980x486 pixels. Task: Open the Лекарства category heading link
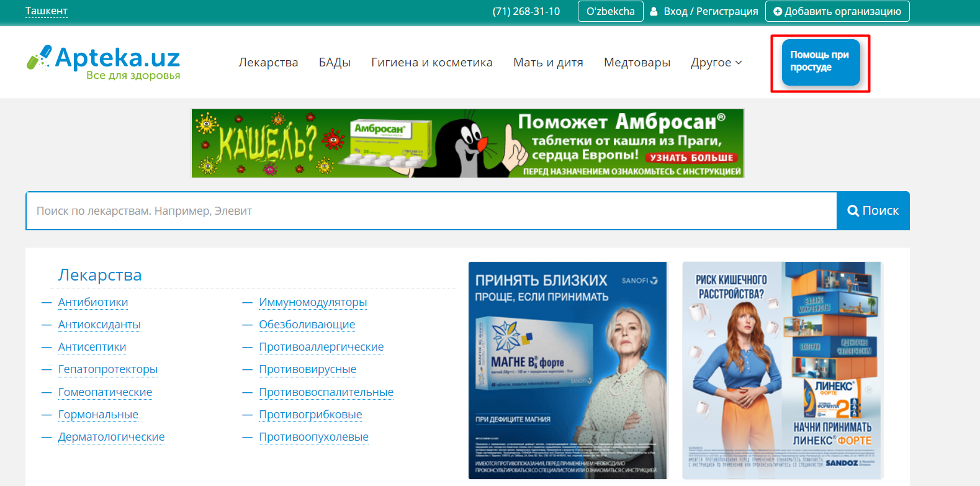click(100, 275)
